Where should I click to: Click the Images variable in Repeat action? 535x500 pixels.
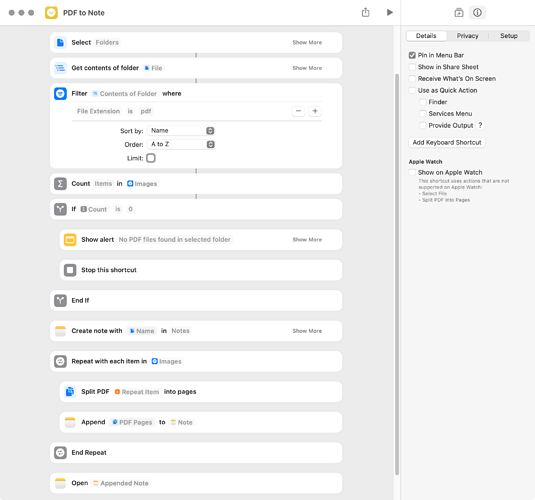(167, 361)
